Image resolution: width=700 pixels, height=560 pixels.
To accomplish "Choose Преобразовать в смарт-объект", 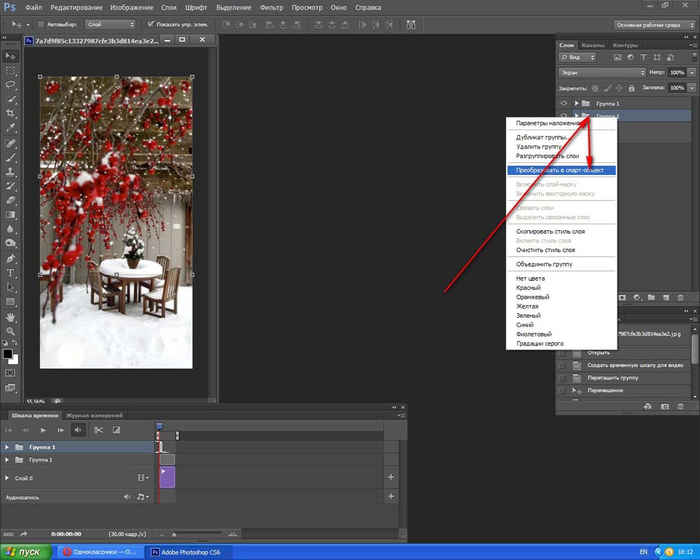I will (561, 170).
